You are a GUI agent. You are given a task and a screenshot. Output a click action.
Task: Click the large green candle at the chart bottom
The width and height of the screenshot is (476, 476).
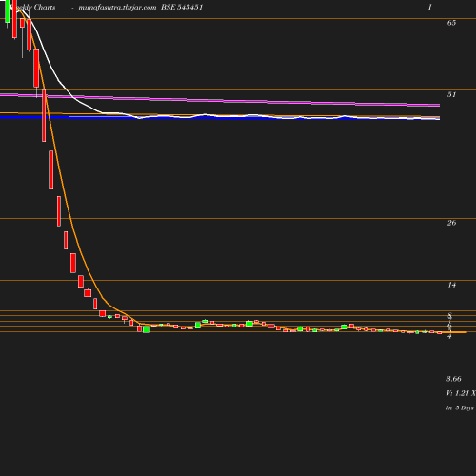pos(147,329)
